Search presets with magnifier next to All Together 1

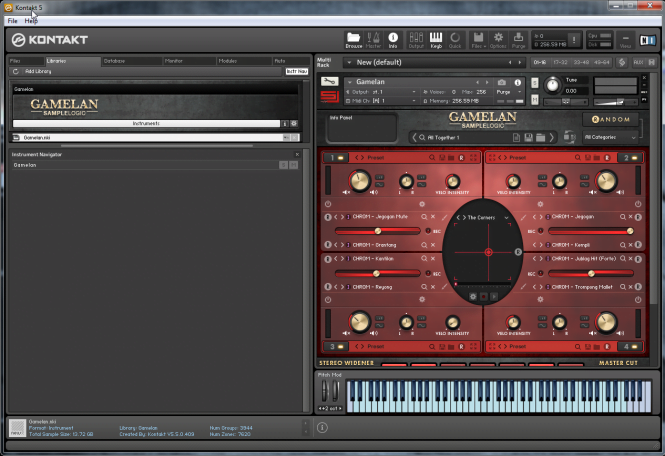pyautogui.click(x=422, y=137)
